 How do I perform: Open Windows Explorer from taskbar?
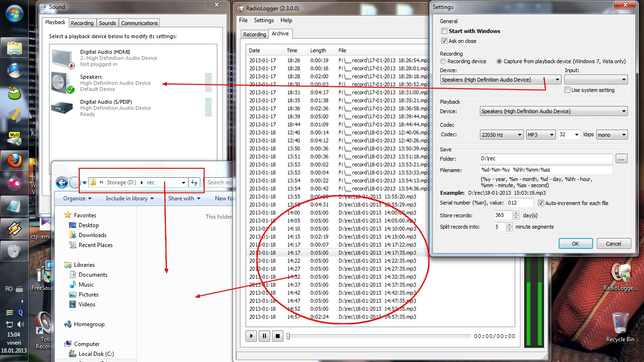point(15,48)
